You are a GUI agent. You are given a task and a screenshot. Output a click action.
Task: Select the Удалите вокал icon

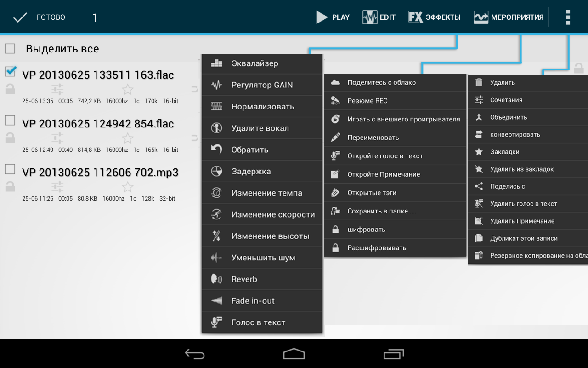[x=216, y=128]
